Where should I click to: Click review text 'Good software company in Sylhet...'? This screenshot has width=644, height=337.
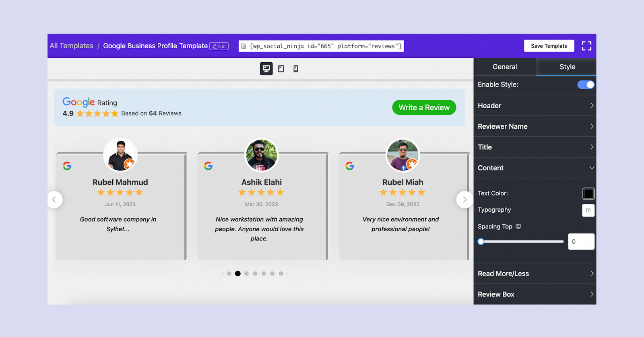coord(118,224)
